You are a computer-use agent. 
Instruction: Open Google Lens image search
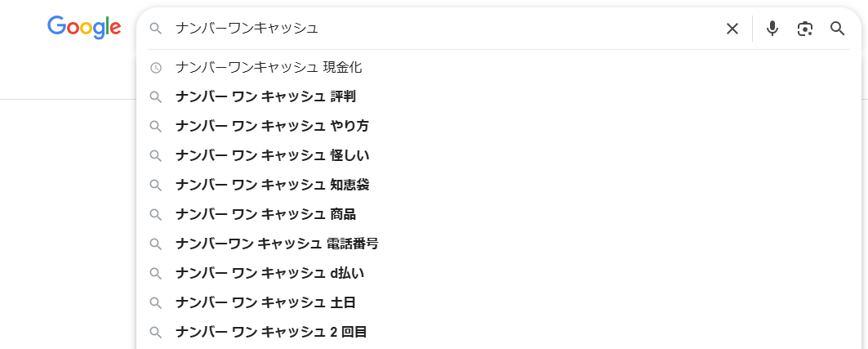[x=805, y=29]
